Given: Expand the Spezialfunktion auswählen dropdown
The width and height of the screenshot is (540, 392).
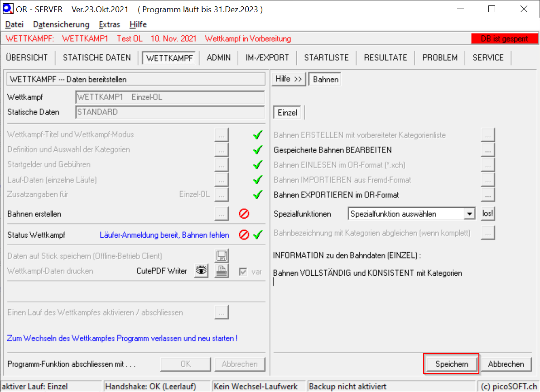Looking at the screenshot, I should (x=470, y=214).
